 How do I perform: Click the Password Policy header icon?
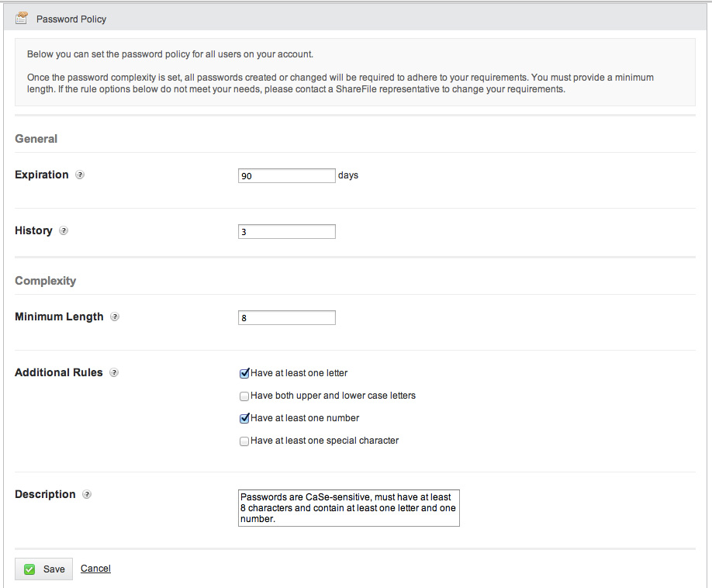(x=22, y=18)
